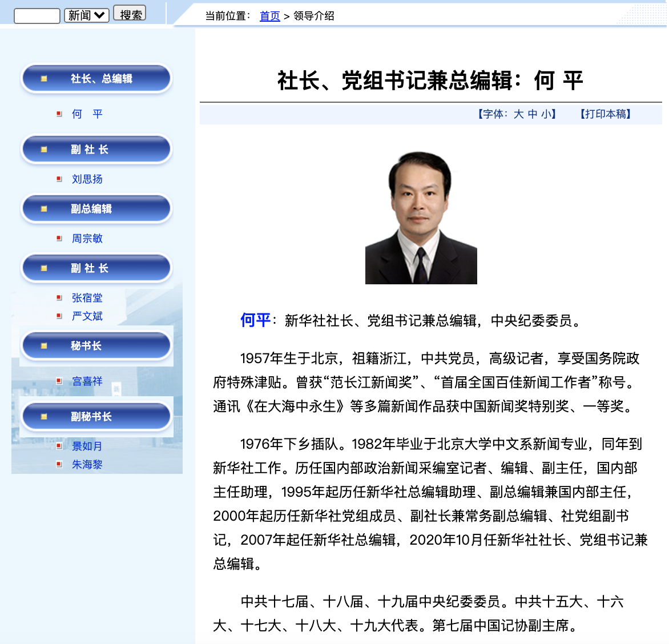Image resolution: width=669 pixels, height=644 pixels.
Task: Open 朱海黎 profile link
Action: point(87,464)
